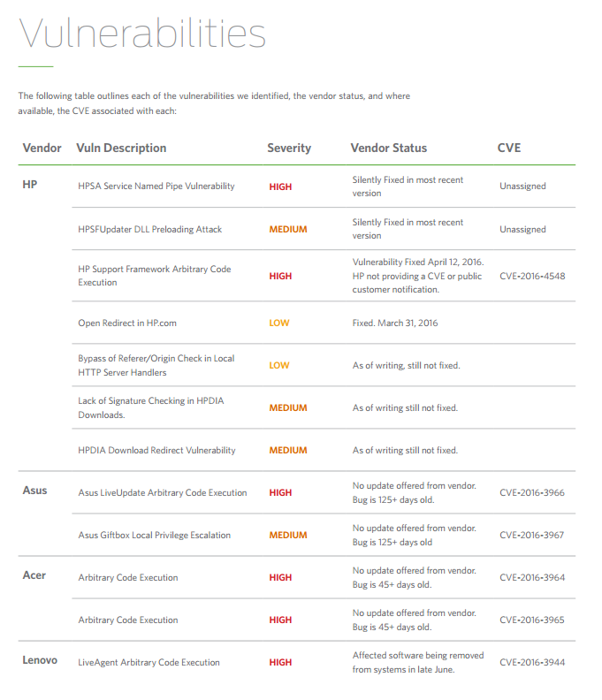Click the Lenovo vendor label
Viewport: 602px width, 700px height.
(x=40, y=660)
